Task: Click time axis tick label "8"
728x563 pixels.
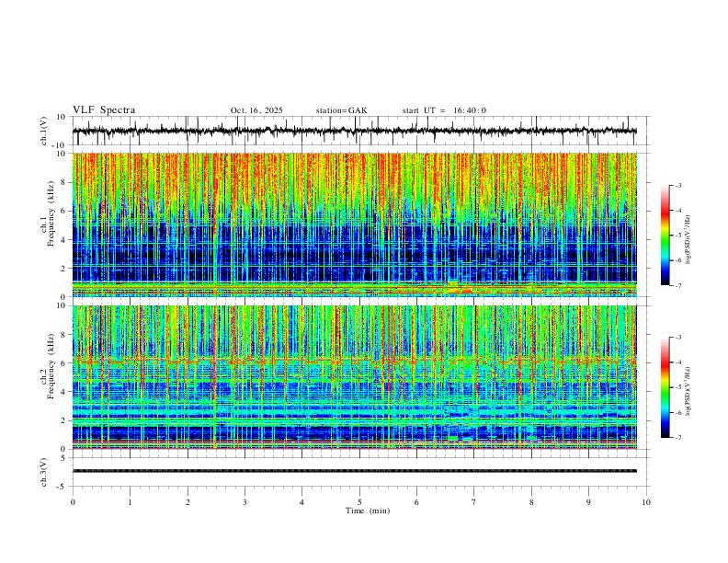Action: click(531, 502)
